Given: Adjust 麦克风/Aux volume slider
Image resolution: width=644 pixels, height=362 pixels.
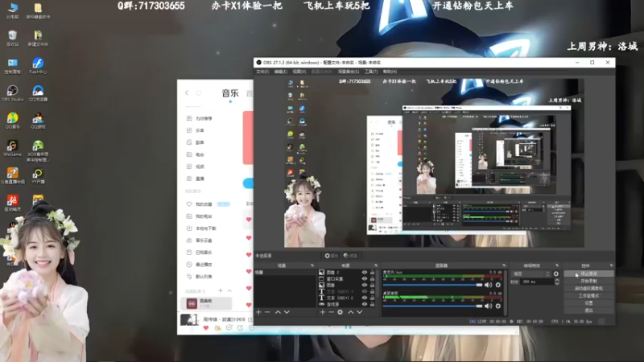Looking at the screenshot, I should coord(433,285).
